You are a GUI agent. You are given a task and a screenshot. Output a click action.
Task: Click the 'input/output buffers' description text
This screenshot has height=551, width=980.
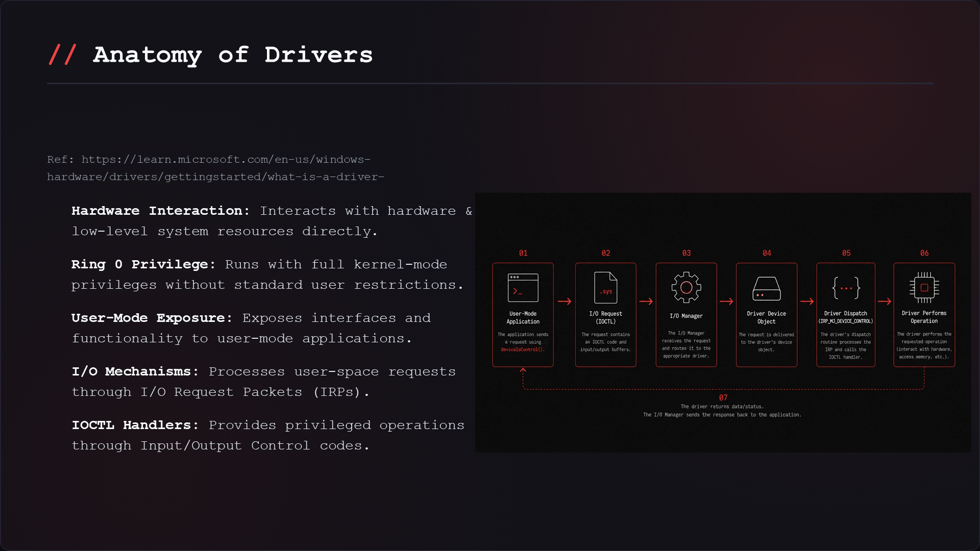pyautogui.click(x=605, y=349)
